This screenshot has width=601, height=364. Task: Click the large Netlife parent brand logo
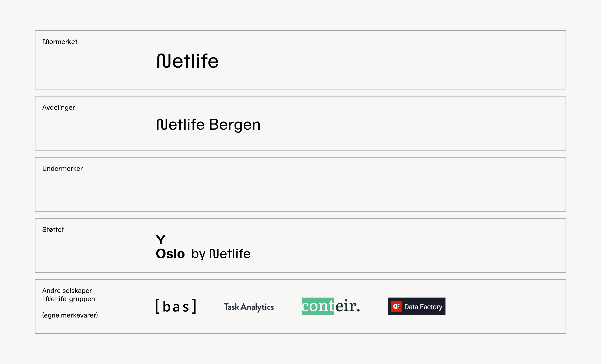pyautogui.click(x=187, y=61)
